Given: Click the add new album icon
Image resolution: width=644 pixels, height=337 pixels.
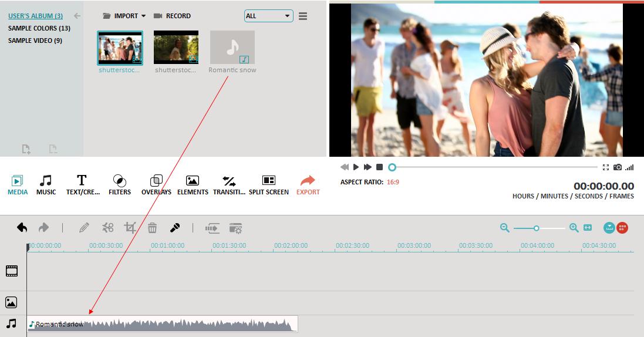Looking at the screenshot, I should click(26, 149).
